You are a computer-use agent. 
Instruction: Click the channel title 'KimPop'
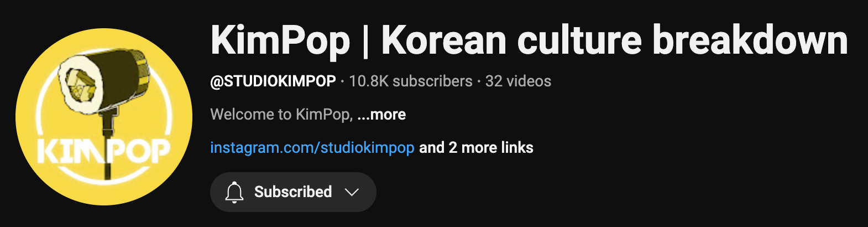click(280, 40)
